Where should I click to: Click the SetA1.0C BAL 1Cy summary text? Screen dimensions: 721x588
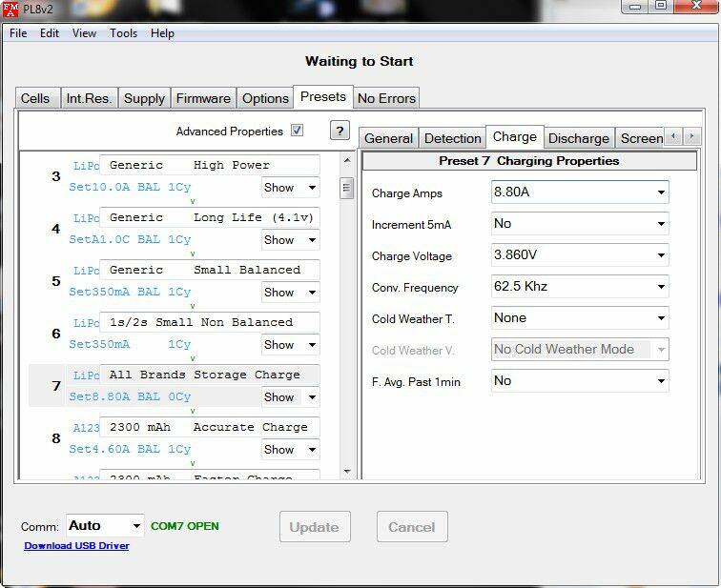point(130,240)
